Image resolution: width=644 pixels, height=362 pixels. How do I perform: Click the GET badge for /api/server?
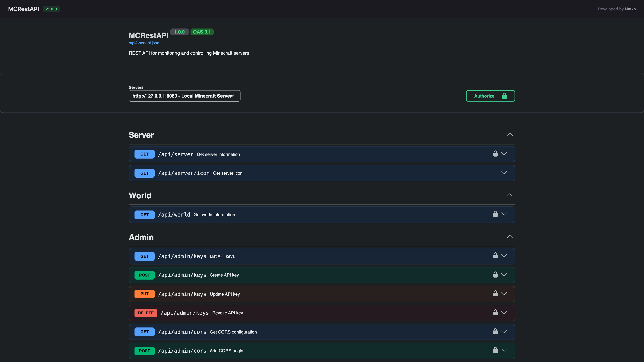point(145,154)
